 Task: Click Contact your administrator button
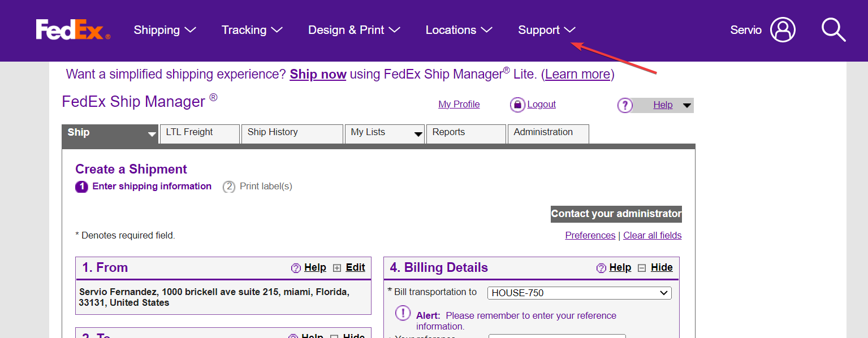coord(616,214)
